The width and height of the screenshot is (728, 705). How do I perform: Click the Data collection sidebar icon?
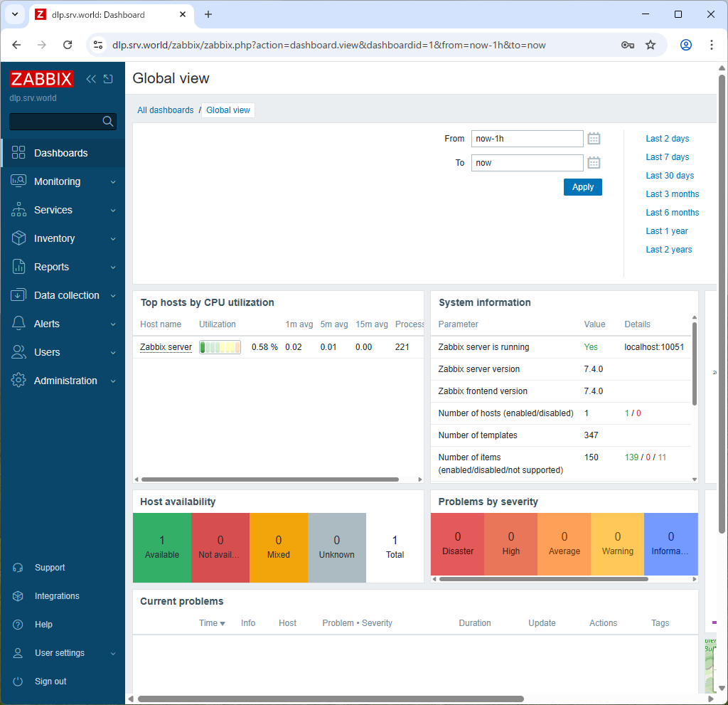(18, 295)
